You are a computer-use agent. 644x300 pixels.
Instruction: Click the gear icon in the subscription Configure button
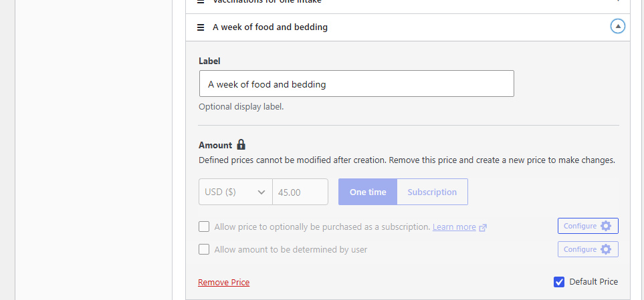coord(606,226)
